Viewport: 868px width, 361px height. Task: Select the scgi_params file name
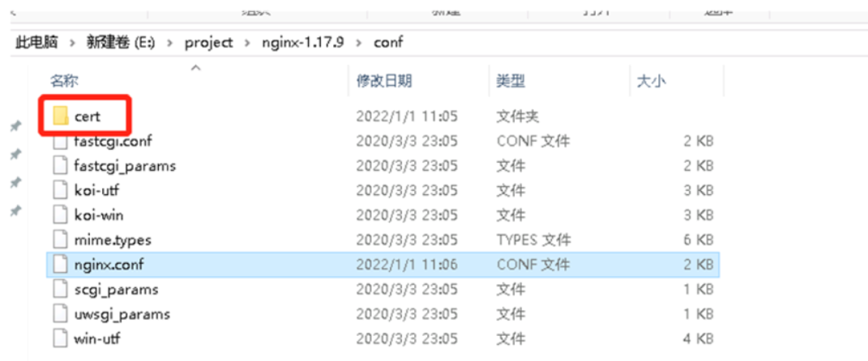pos(116,290)
